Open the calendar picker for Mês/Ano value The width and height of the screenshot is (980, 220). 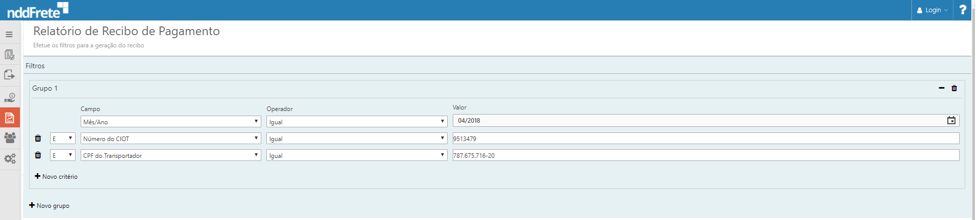(x=951, y=121)
